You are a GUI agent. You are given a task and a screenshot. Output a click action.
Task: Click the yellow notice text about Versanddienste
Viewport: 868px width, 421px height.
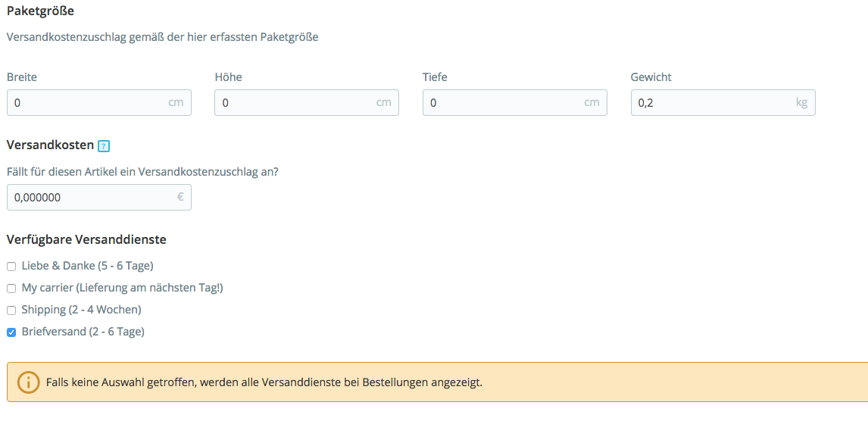pos(264,382)
